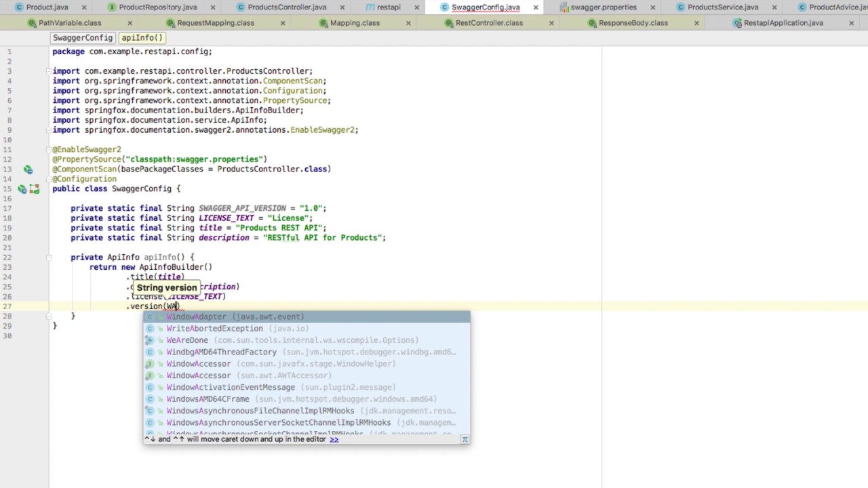Open the RequestMapping.class tab
868x488 pixels.
tap(215, 23)
